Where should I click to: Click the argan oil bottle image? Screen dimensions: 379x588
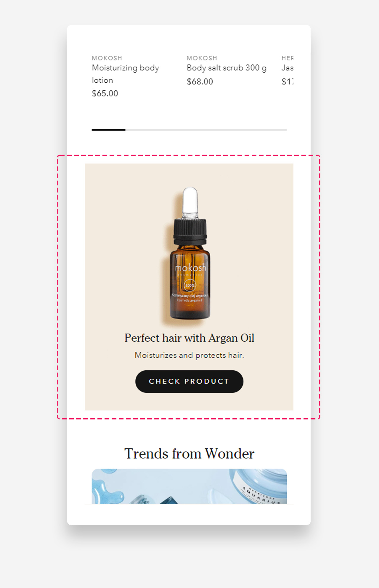pos(189,253)
